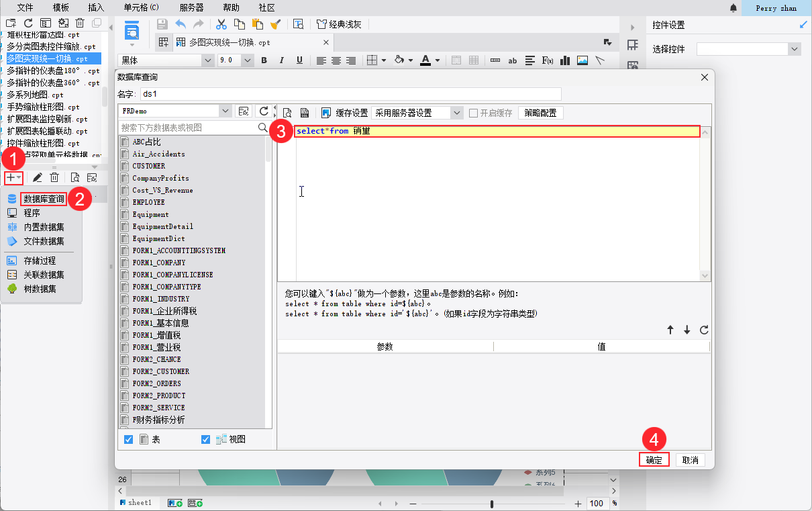812x511 pixels.
Task: Click the refresh icon beside FRDemo
Action: (x=264, y=111)
